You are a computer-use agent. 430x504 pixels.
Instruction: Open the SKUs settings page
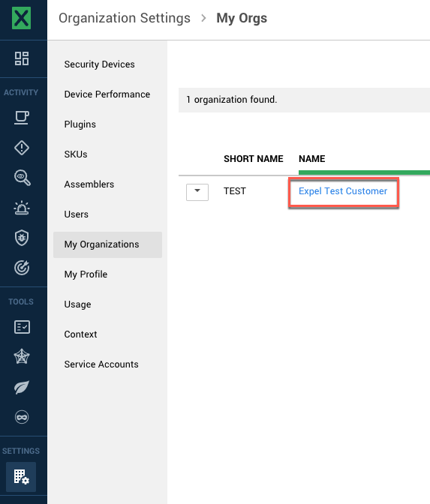[x=76, y=154]
